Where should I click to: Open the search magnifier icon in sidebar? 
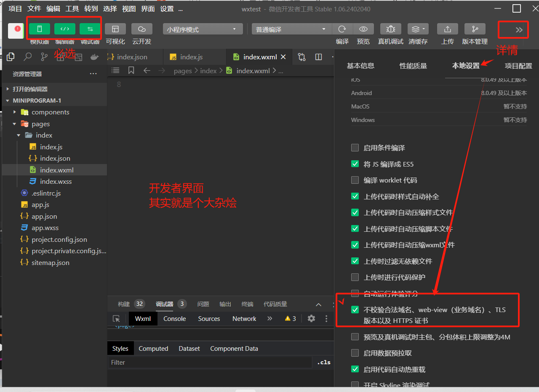(28, 57)
